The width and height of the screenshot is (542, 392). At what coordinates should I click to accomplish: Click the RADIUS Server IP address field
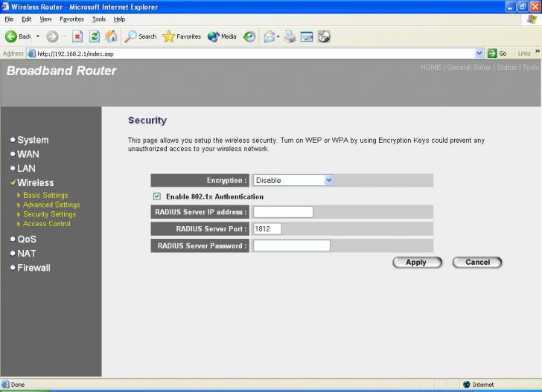point(283,212)
